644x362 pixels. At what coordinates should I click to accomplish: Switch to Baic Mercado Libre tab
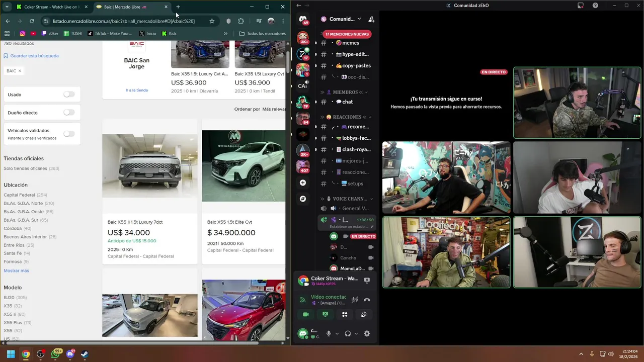tap(132, 7)
